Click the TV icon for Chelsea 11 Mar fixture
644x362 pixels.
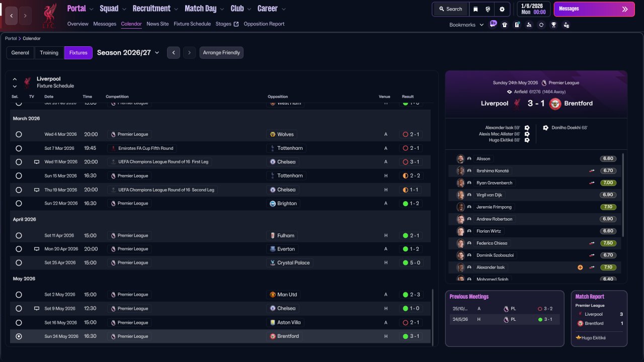(x=36, y=162)
